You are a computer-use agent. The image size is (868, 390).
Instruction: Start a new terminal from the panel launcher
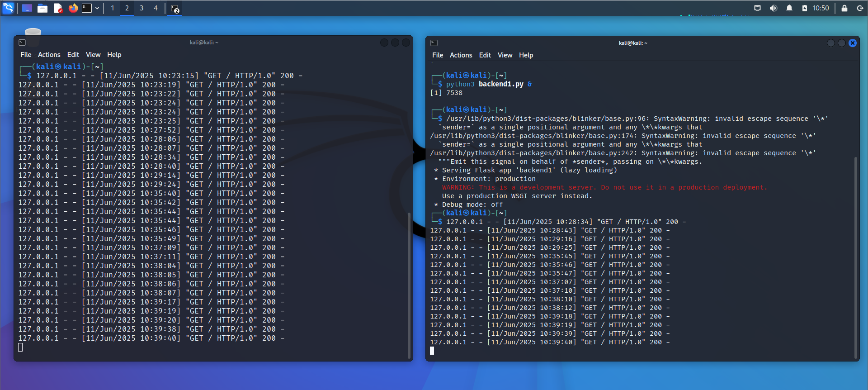[x=87, y=8]
